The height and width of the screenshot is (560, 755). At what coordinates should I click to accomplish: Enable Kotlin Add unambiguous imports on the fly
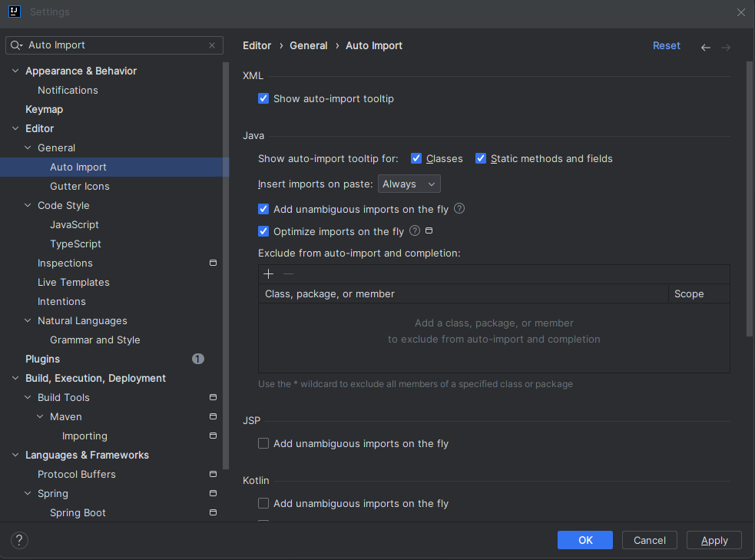263,503
